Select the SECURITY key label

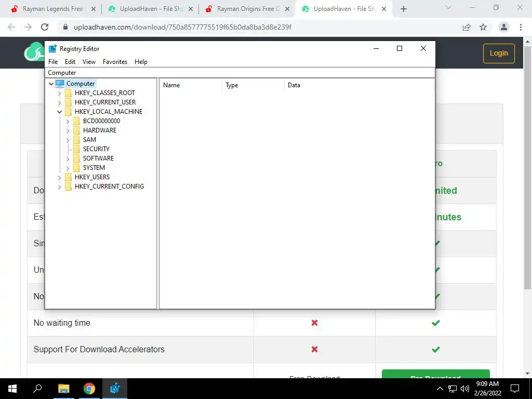click(96, 149)
